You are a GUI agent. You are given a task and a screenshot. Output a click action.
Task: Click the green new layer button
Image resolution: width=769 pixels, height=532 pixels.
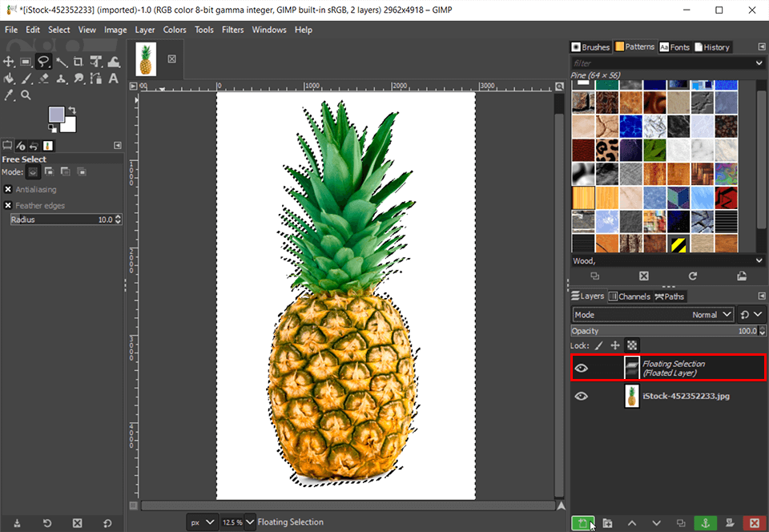582,523
